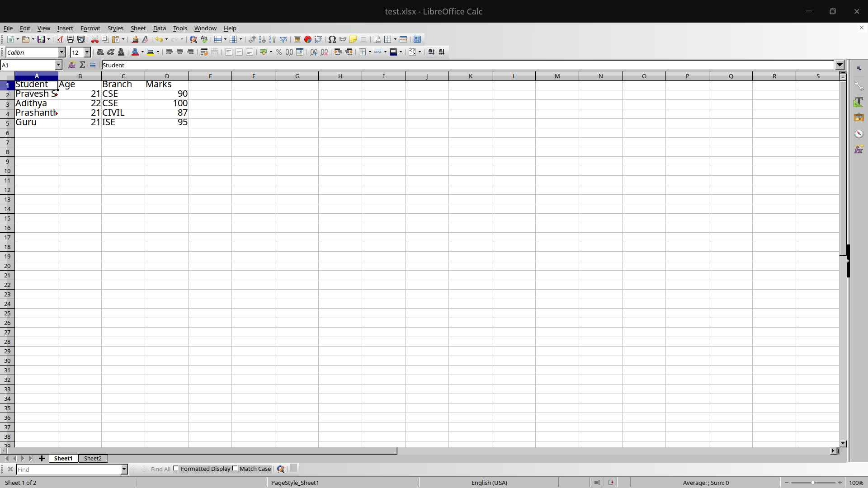The height and width of the screenshot is (488, 868).
Task: Click the Sum function icon
Action: pos(82,65)
